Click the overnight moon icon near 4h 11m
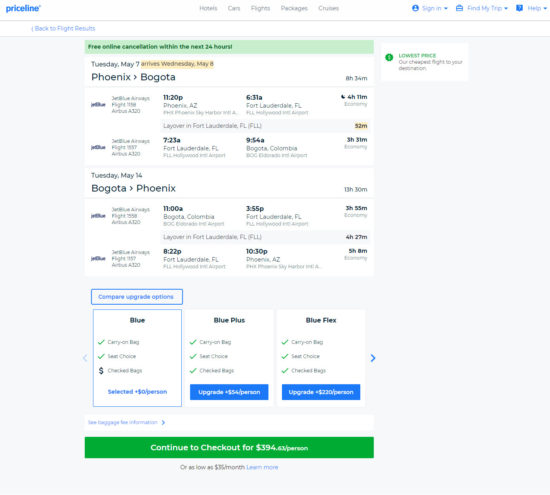 [x=343, y=97]
